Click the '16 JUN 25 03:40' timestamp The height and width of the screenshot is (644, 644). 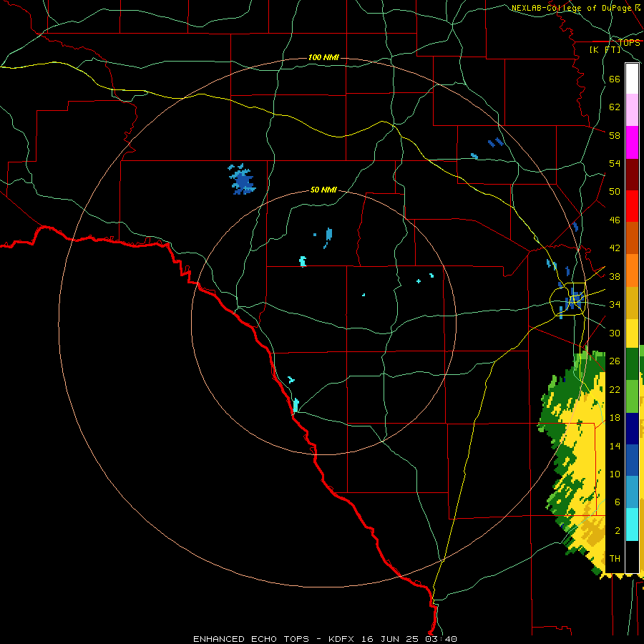pyautogui.click(x=411, y=639)
